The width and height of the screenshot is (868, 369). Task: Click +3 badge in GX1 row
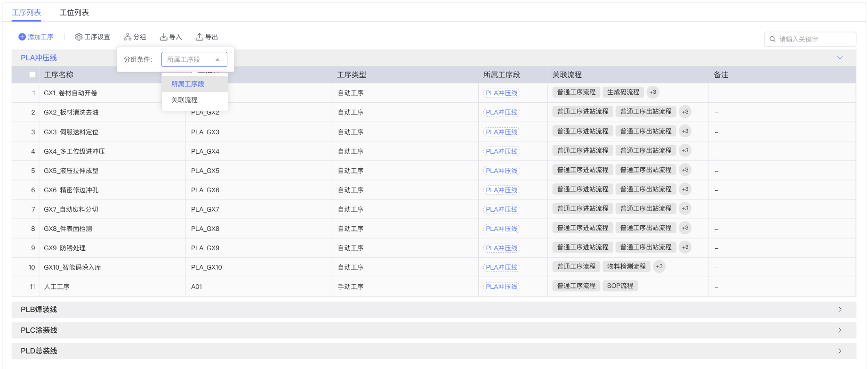coord(652,92)
